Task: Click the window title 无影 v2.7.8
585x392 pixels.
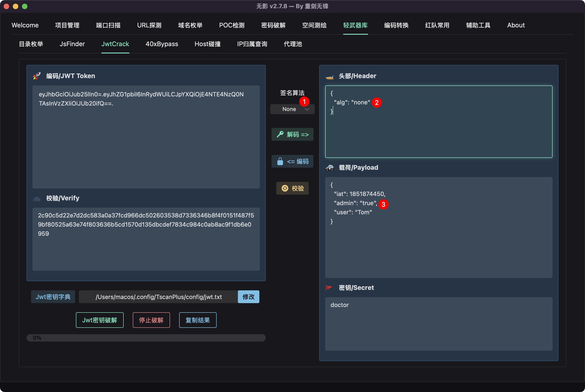Action: pyautogui.click(x=292, y=6)
